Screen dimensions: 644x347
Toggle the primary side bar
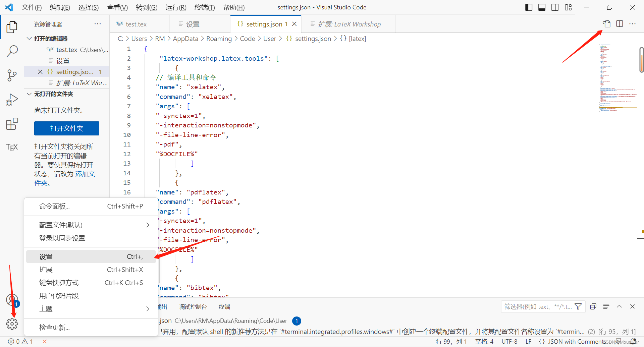[x=528, y=7]
